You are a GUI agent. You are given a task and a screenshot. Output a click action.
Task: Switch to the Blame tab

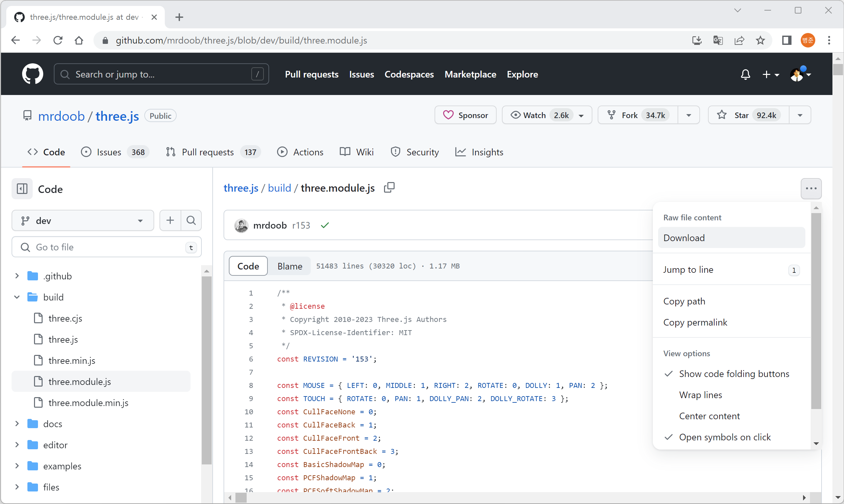pos(289,266)
